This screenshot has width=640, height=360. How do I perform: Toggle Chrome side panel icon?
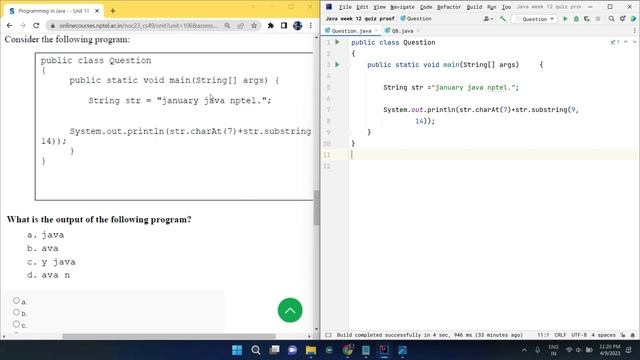(284, 25)
